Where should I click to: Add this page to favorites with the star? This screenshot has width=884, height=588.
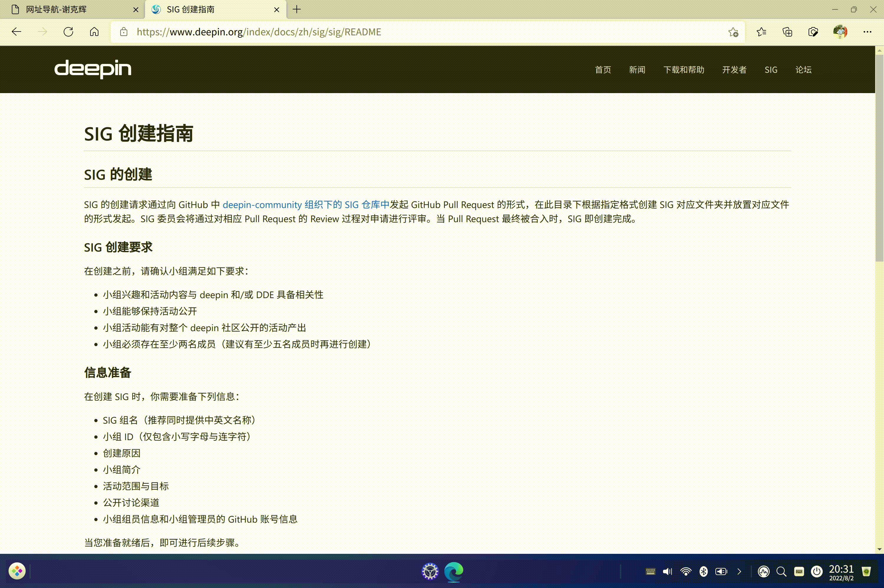pos(734,32)
